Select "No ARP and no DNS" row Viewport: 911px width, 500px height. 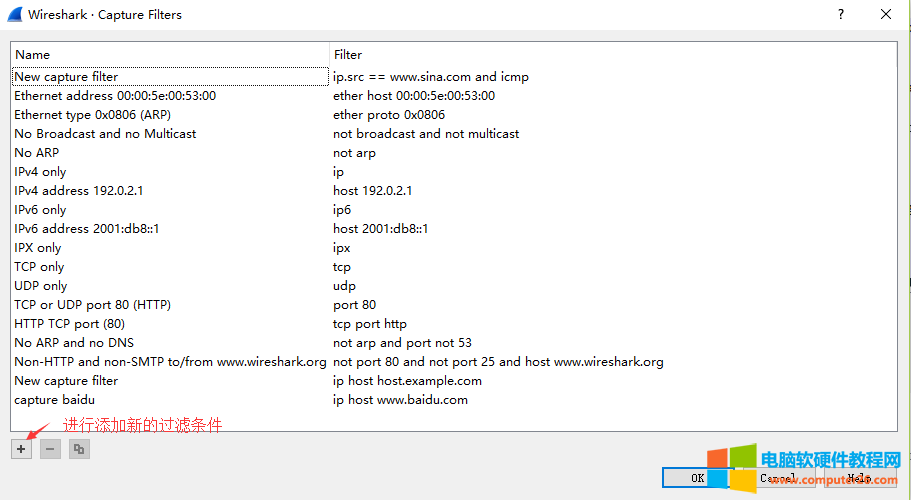pos(74,343)
